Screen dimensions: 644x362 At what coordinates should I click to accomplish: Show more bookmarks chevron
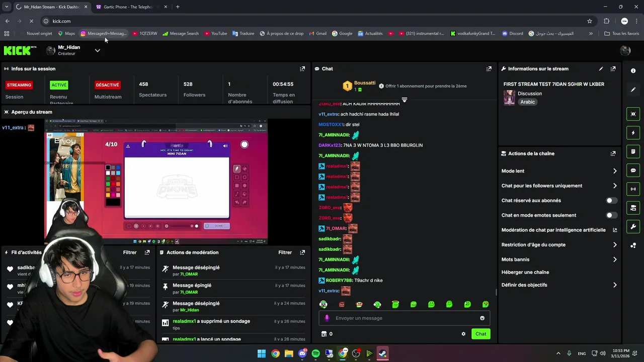click(591, 34)
